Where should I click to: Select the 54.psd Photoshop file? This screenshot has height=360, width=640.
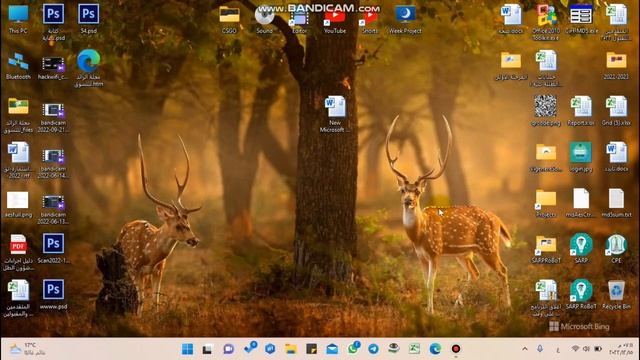pyautogui.click(x=89, y=18)
